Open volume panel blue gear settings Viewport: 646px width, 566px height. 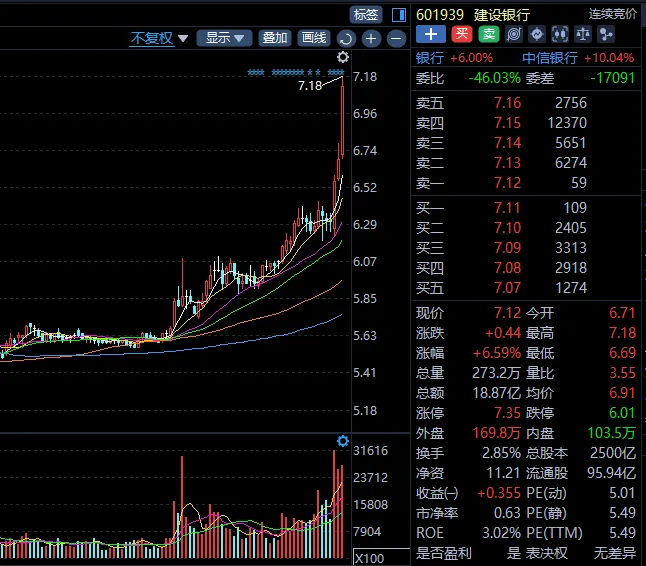[343, 441]
